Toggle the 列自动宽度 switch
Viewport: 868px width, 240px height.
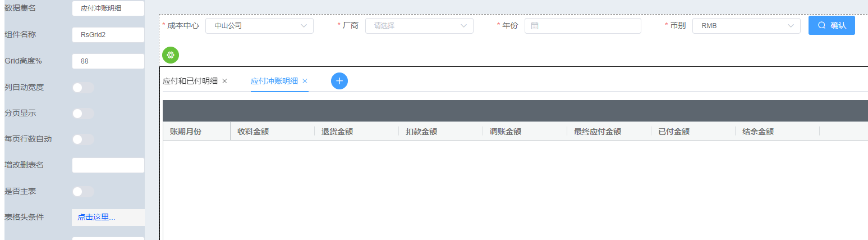tap(83, 87)
